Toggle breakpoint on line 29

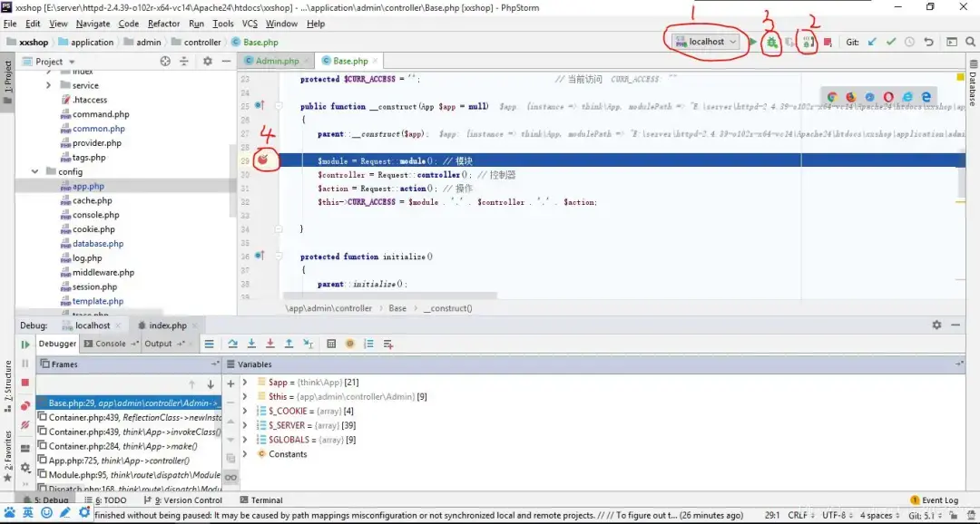[262, 160]
